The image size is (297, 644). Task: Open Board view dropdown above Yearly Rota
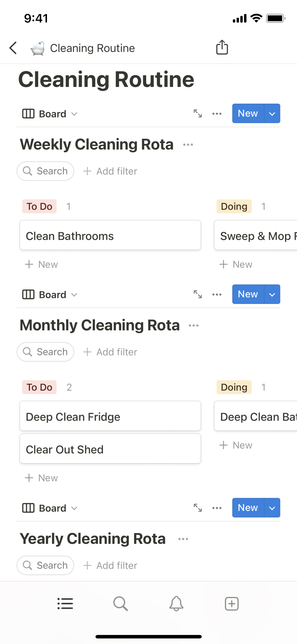50,508
